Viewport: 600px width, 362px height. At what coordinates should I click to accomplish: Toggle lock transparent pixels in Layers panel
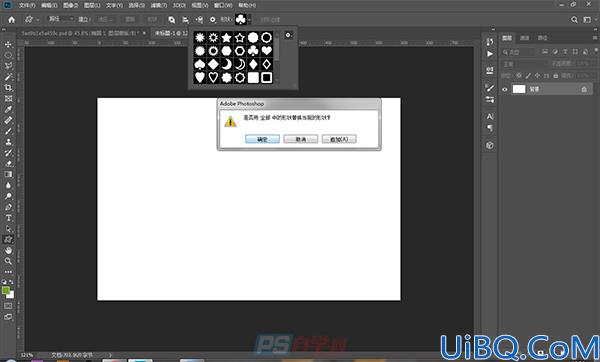[x=519, y=76]
